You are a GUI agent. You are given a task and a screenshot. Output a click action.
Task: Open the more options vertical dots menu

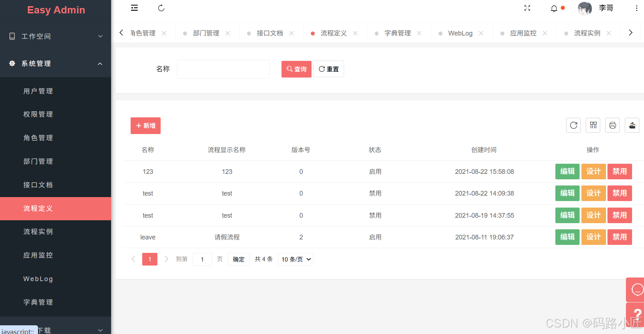tap(636, 8)
